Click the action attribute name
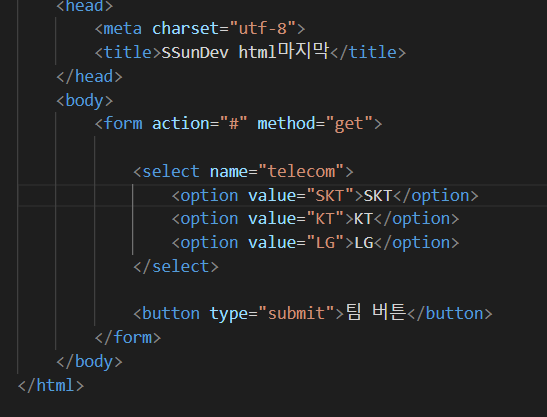 [181, 124]
